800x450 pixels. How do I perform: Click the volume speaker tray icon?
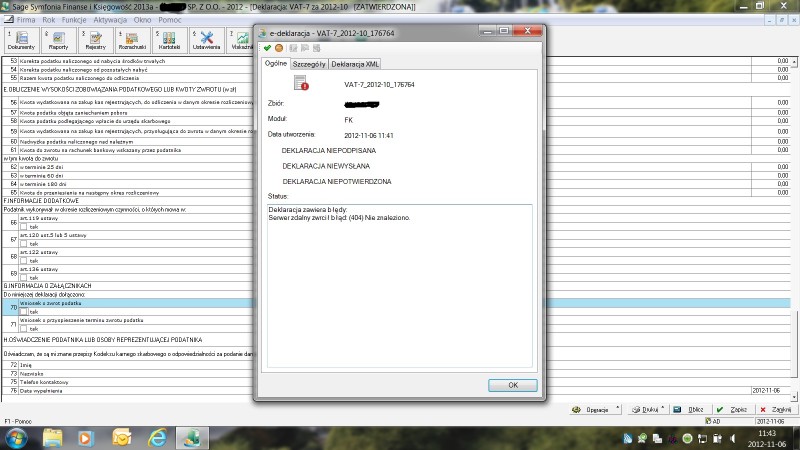click(x=733, y=439)
